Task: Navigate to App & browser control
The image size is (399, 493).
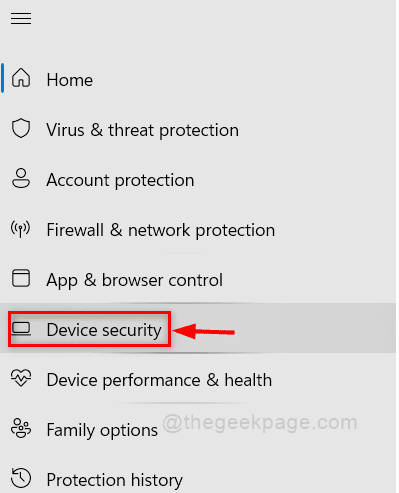Action: [135, 280]
